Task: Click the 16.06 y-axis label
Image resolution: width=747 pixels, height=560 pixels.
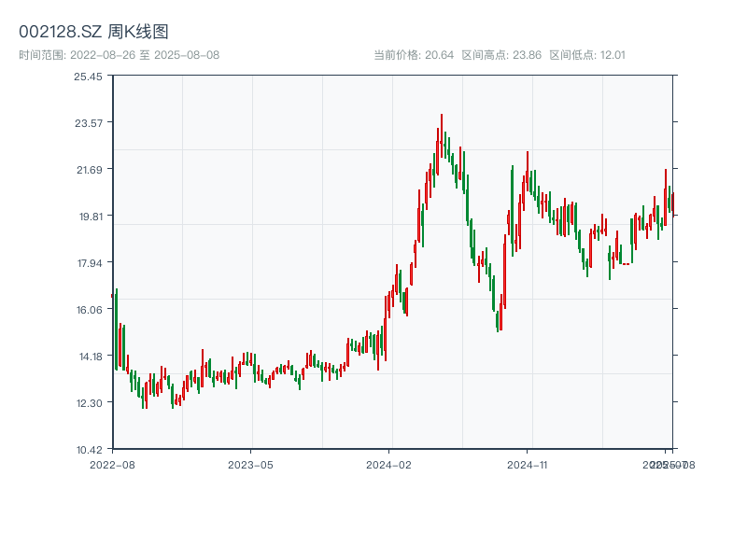Action: click(x=90, y=310)
